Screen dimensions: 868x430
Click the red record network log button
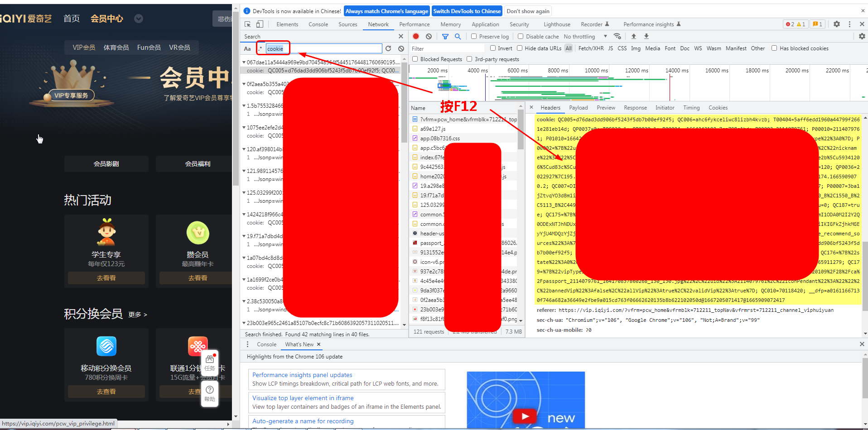click(416, 36)
